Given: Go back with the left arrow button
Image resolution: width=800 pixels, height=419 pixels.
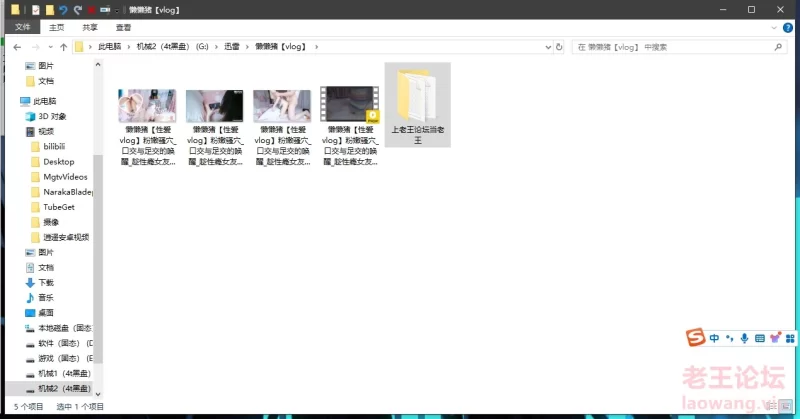Looking at the screenshot, I should 17,47.
